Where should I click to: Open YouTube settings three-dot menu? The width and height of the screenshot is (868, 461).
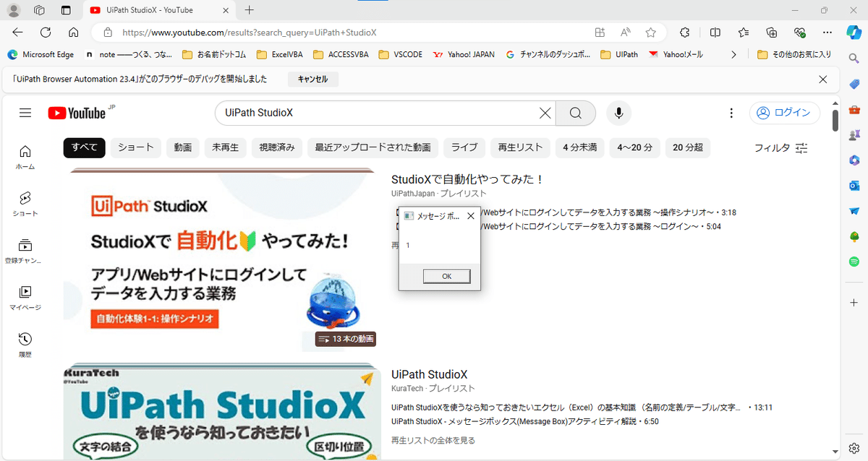732,113
